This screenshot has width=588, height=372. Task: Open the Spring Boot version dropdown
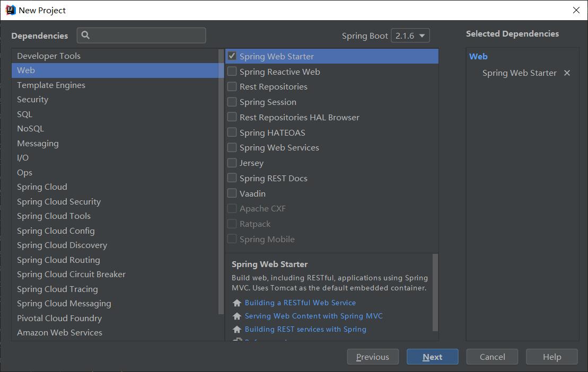click(x=410, y=36)
